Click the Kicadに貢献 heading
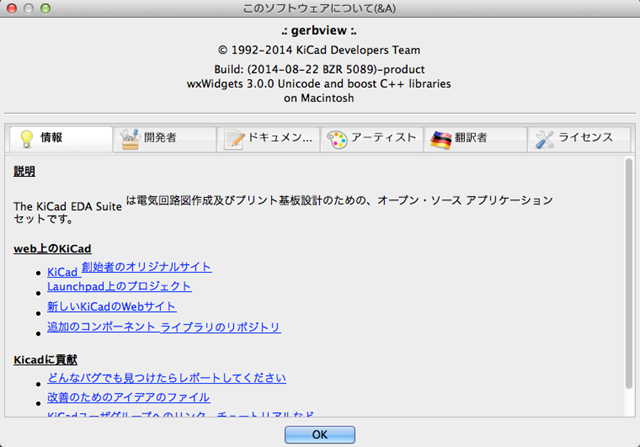This screenshot has height=447, width=640. click(x=45, y=360)
